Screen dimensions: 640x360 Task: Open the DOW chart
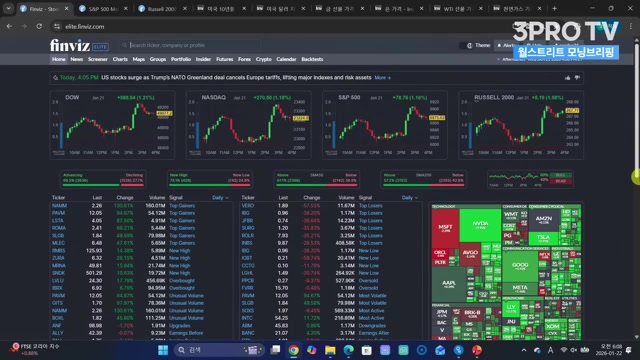tap(112, 125)
